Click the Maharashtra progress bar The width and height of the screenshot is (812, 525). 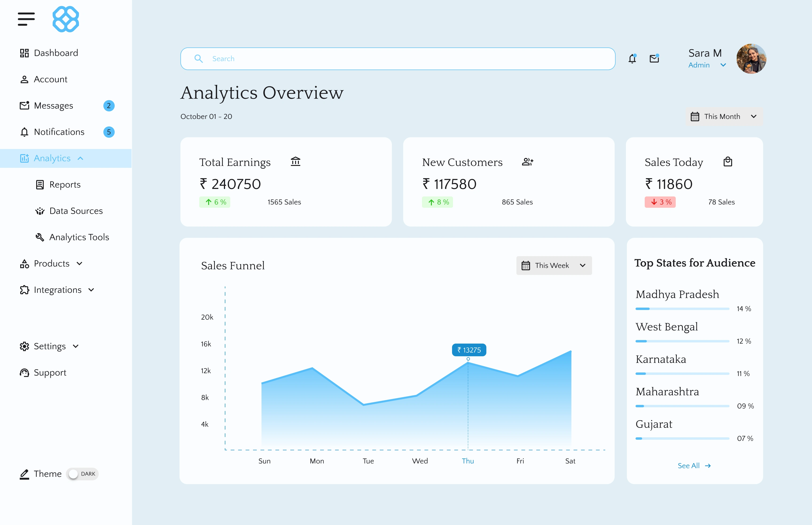pyautogui.click(x=682, y=406)
